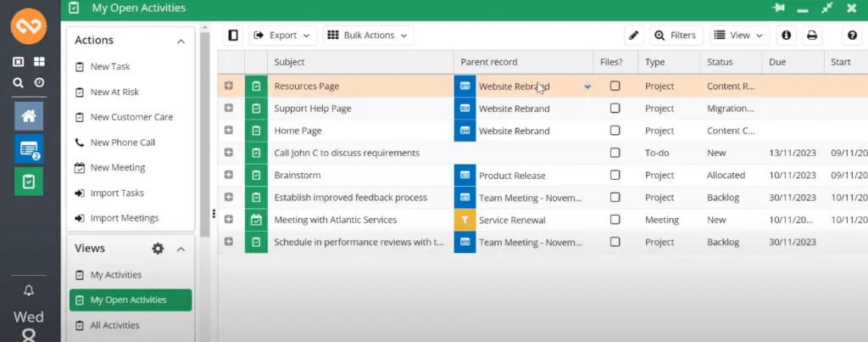Click the task icon for Home Page row
Image resolution: width=868 pixels, height=342 pixels.
point(256,131)
